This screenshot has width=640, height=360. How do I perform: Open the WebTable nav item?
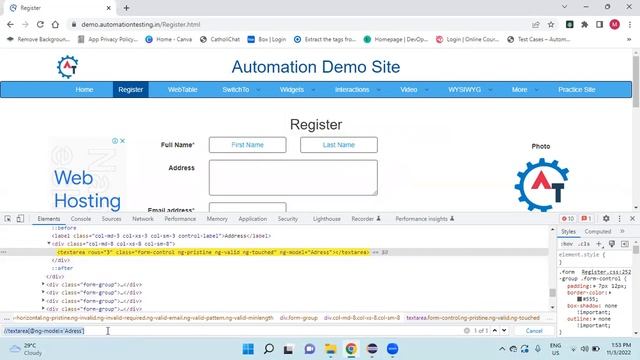182,90
